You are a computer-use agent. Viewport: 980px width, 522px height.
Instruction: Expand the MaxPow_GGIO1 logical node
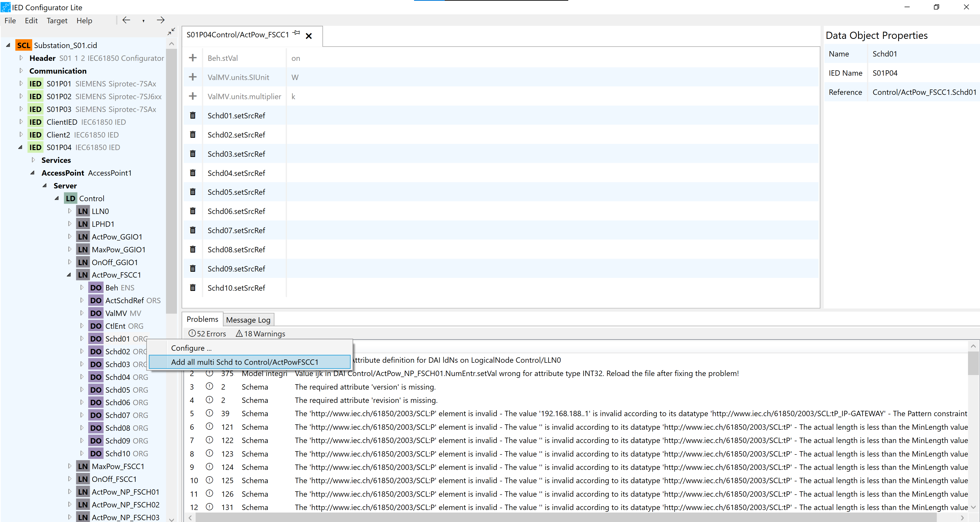point(70,249)
